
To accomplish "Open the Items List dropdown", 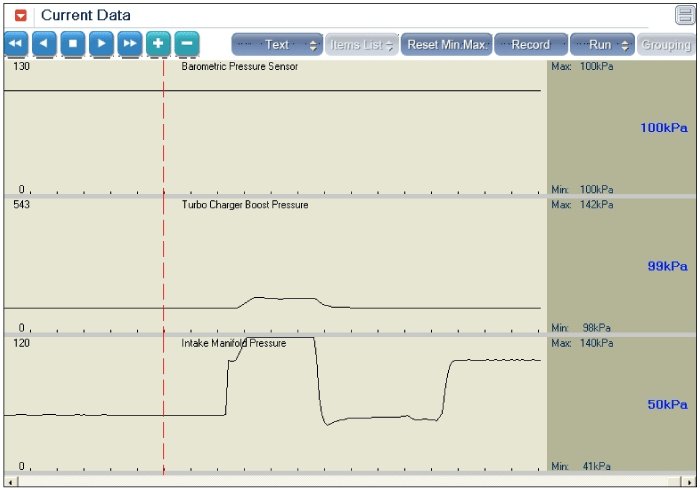I will point(362,45).
